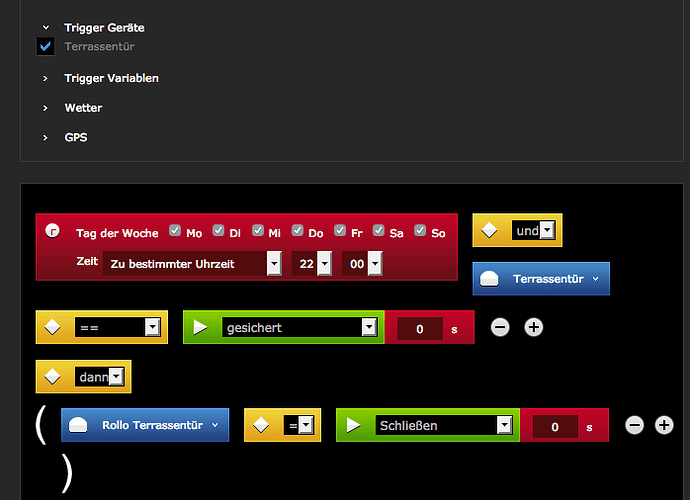The width and height of the screenshot is (690, 500).
Task: Uncheck the Terrassentür trigger device checkbox
Action: 45,46
